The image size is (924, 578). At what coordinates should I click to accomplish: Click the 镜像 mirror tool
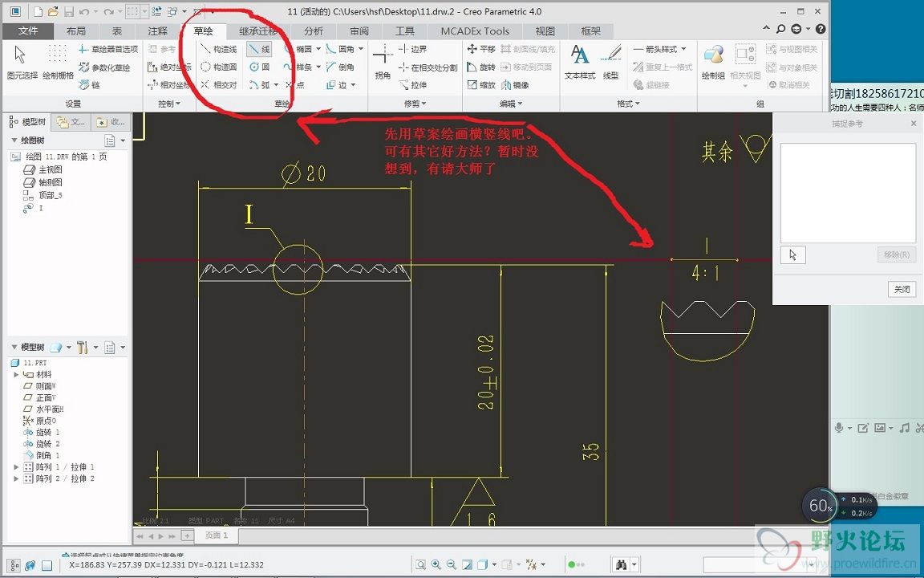pos(515,85)
